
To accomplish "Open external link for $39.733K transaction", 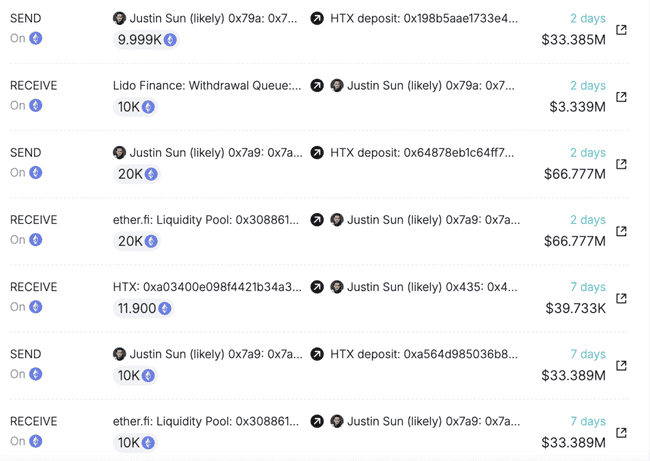I will tap(621, 298).
